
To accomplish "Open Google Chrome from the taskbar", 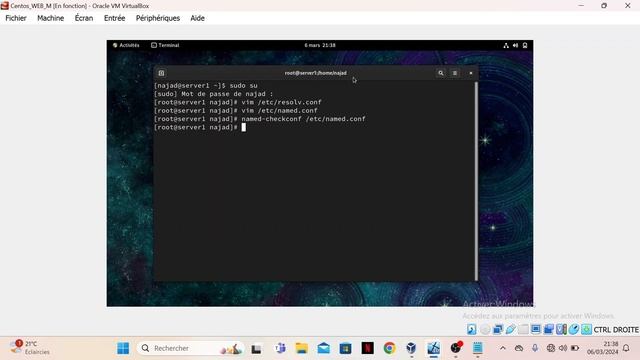I will click(x=389, y=348).
